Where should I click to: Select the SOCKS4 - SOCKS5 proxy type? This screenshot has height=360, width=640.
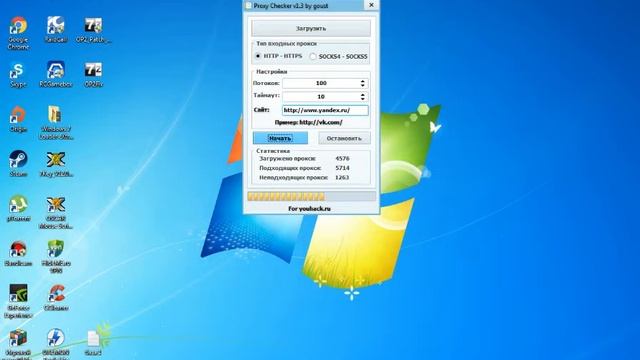click(313, 56)
